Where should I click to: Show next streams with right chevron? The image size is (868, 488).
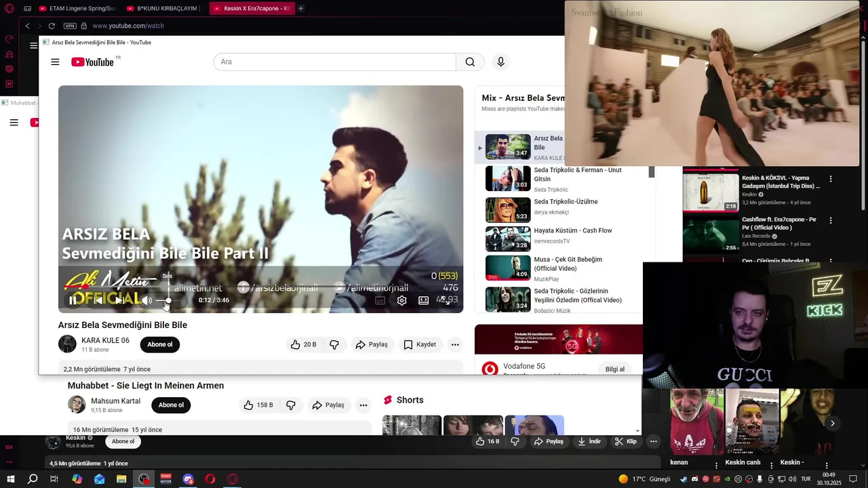click(x=833, y=423)
